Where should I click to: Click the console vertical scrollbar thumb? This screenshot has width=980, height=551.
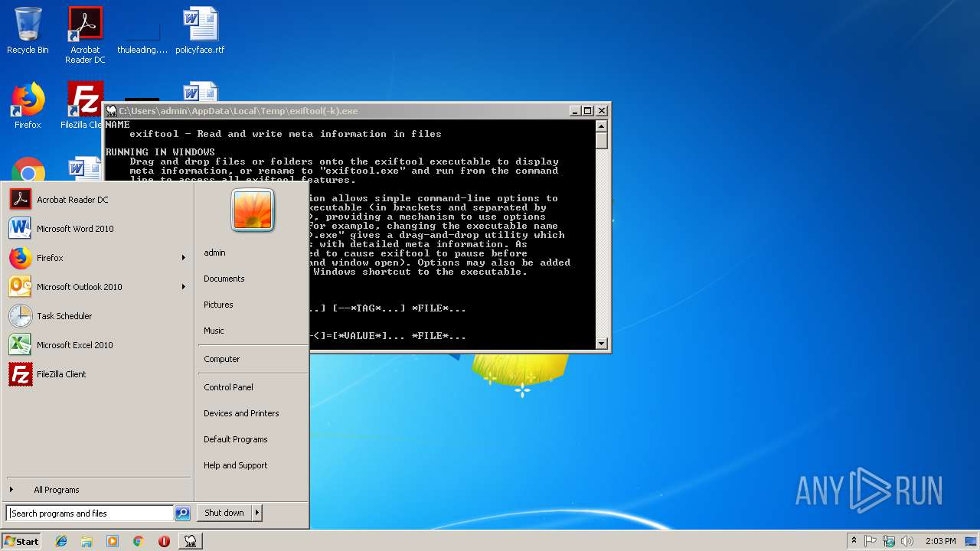[x=602, y=141]
